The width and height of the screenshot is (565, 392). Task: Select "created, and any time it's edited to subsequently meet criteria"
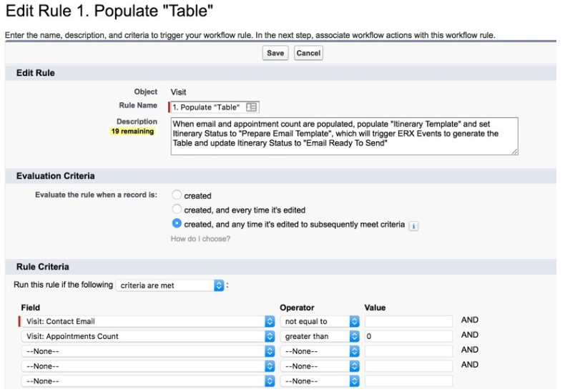[177, 224]
